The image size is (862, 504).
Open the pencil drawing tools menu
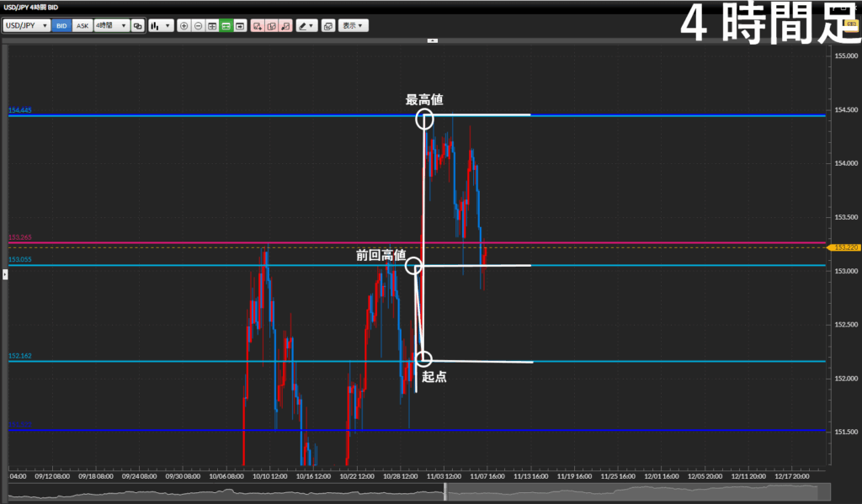point(306,26)
